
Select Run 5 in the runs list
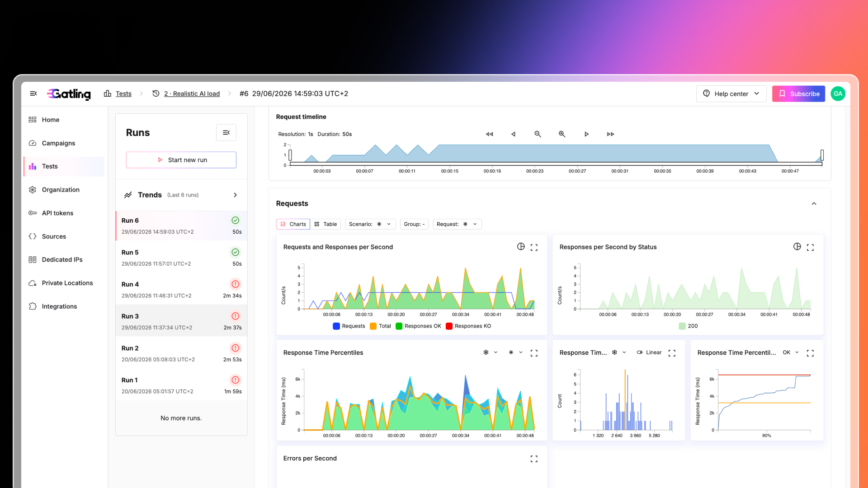click(x=181, y=258)
